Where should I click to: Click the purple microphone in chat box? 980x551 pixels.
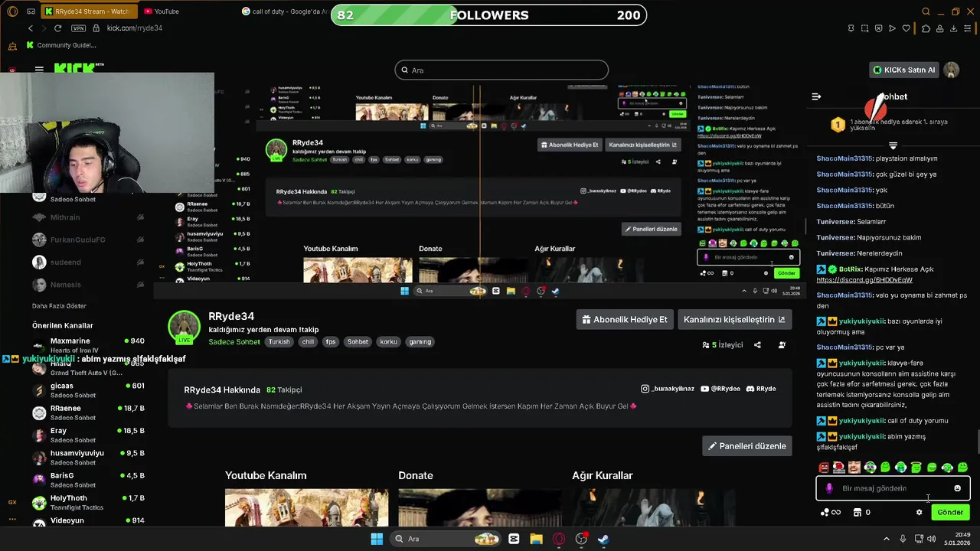829,488
